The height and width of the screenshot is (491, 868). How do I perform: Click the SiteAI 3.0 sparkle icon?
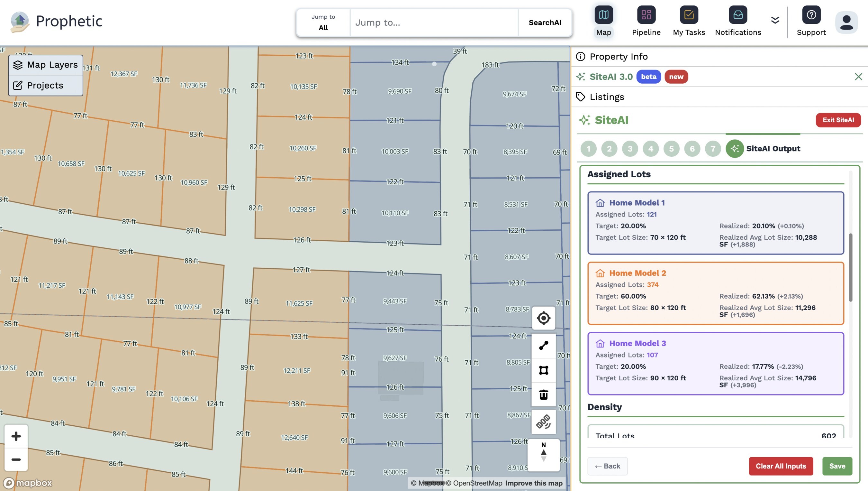point(580,77)
